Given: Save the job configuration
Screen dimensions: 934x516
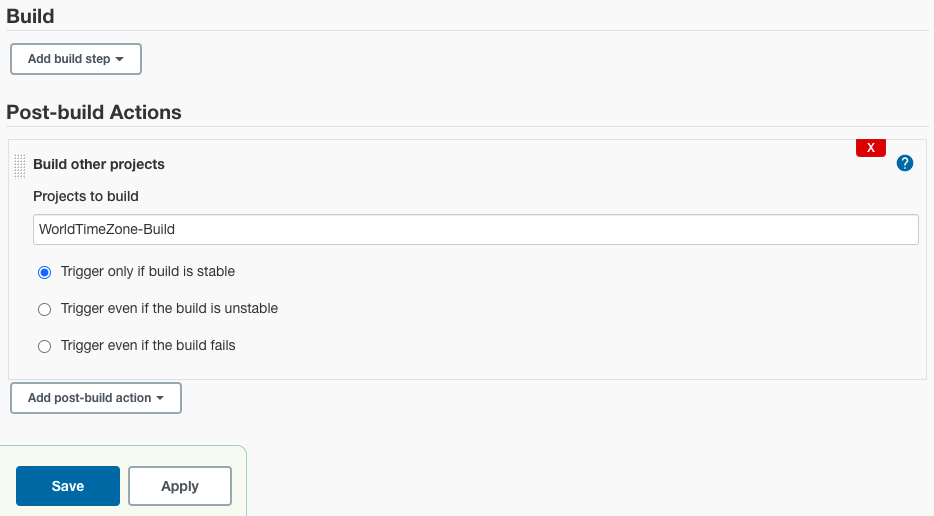Looking at the screenshot, I should click(68, 486).
